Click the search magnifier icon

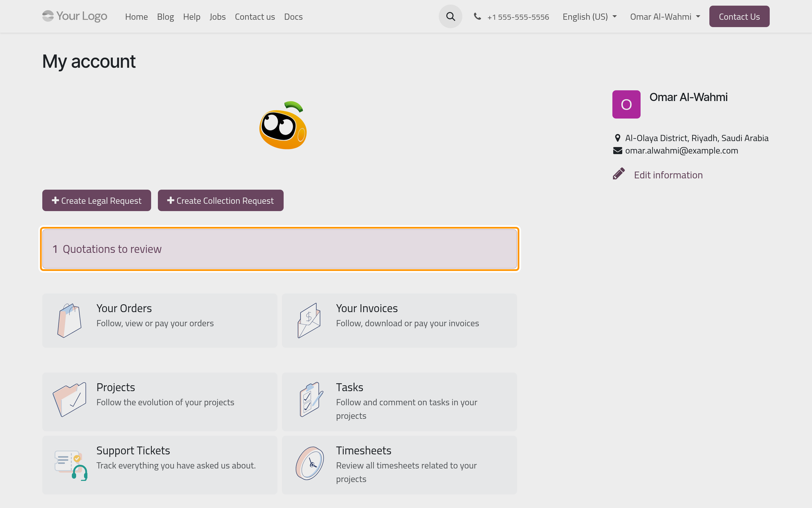pyautogui.click(x=450, y=17)
